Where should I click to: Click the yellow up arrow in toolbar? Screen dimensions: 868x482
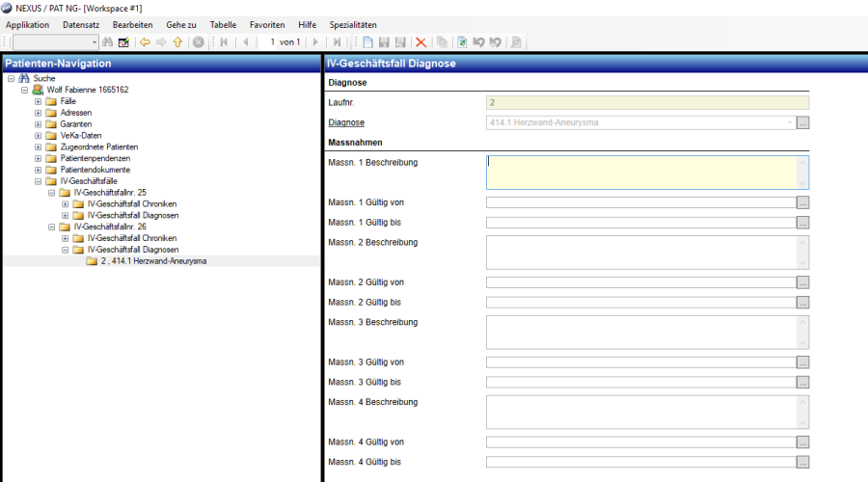point(177,42)
